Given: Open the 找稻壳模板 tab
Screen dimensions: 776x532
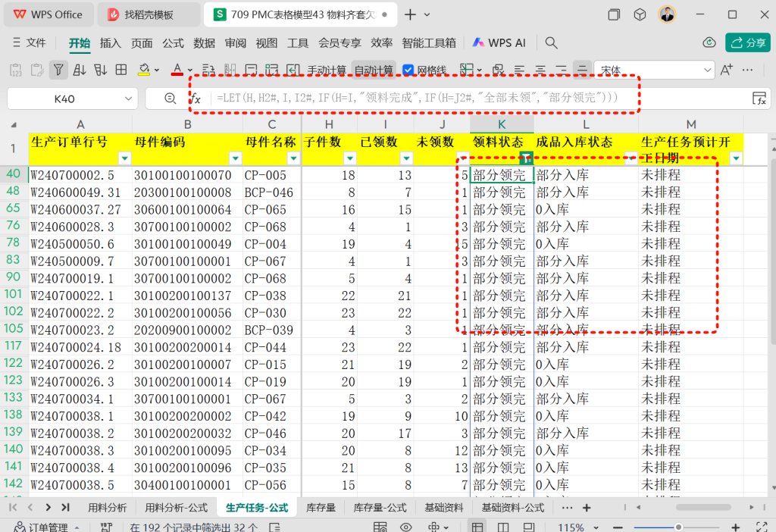Looking at the screenshot, I should point(149,15).
